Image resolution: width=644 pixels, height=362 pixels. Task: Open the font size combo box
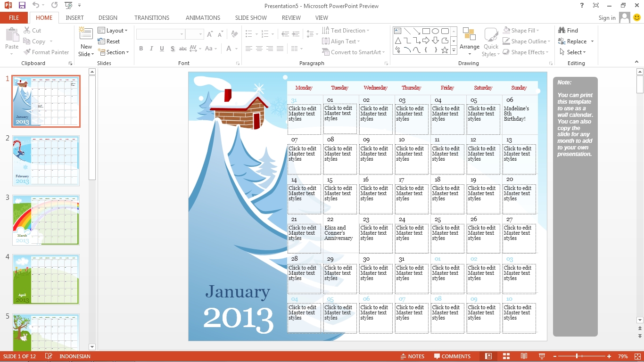[x=194, y=34]
